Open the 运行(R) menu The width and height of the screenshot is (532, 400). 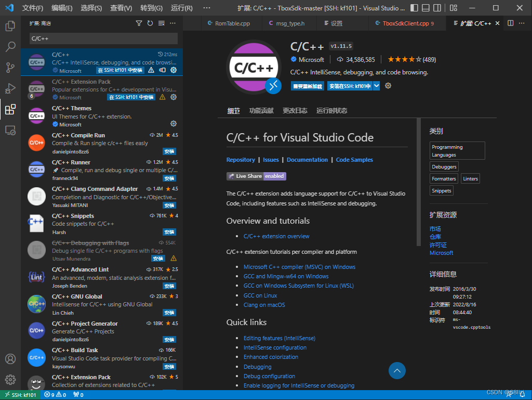click(181, 8)
